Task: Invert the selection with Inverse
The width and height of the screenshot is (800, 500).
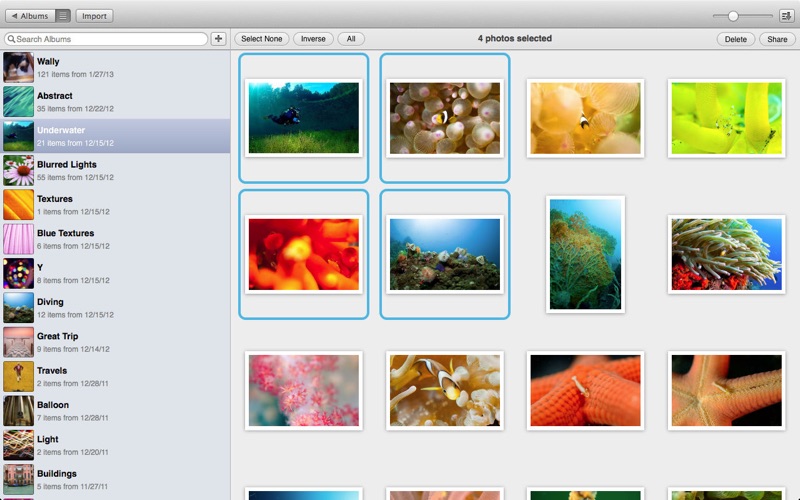Action: [x=313, y=39]
